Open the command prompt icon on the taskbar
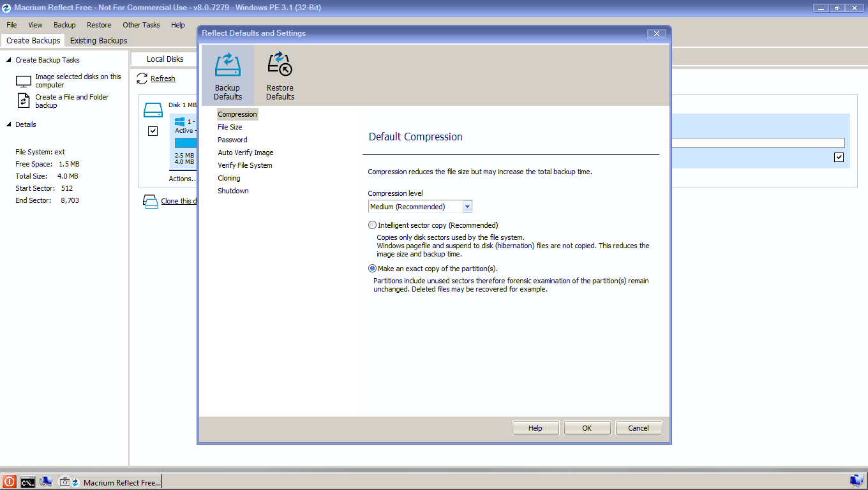The image size is (868, 490). click(27, 482)
